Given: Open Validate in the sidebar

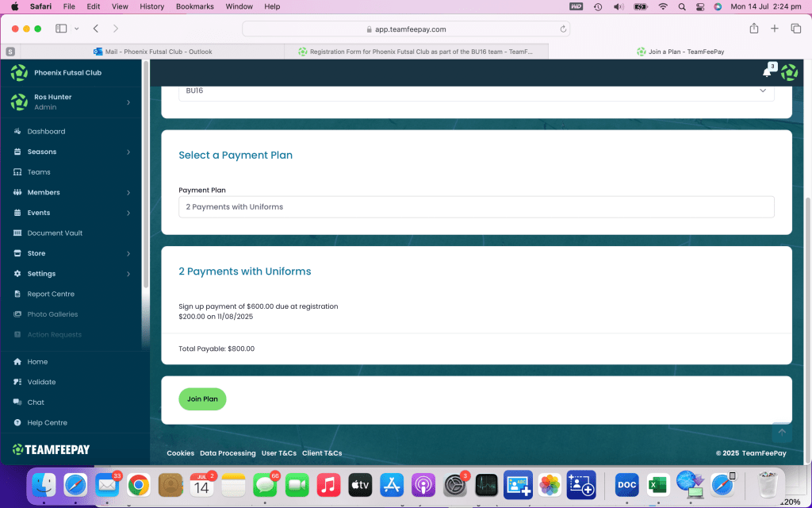Looking at the screenshot, I should click(x=41, y=382).
